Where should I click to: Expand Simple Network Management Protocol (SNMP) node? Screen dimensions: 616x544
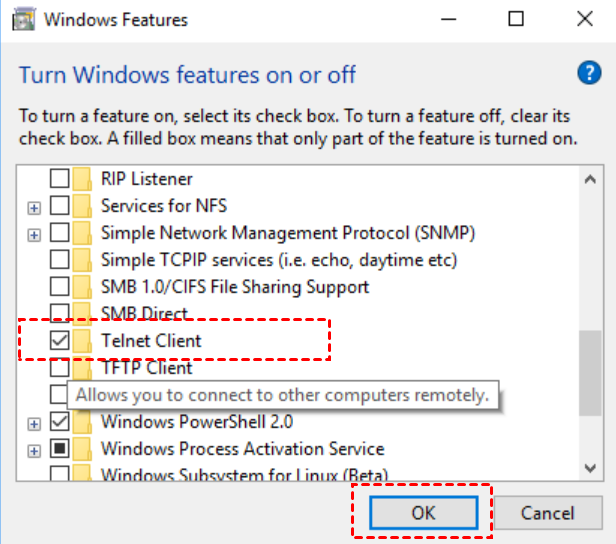pos(35,234)
